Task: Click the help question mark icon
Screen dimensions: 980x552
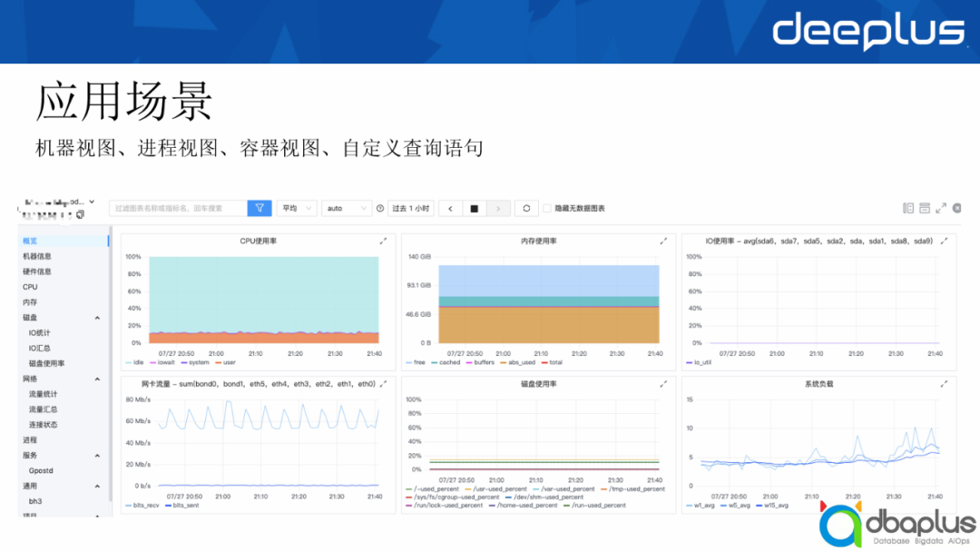Action: pyautogui.click(x=380, y=208)
